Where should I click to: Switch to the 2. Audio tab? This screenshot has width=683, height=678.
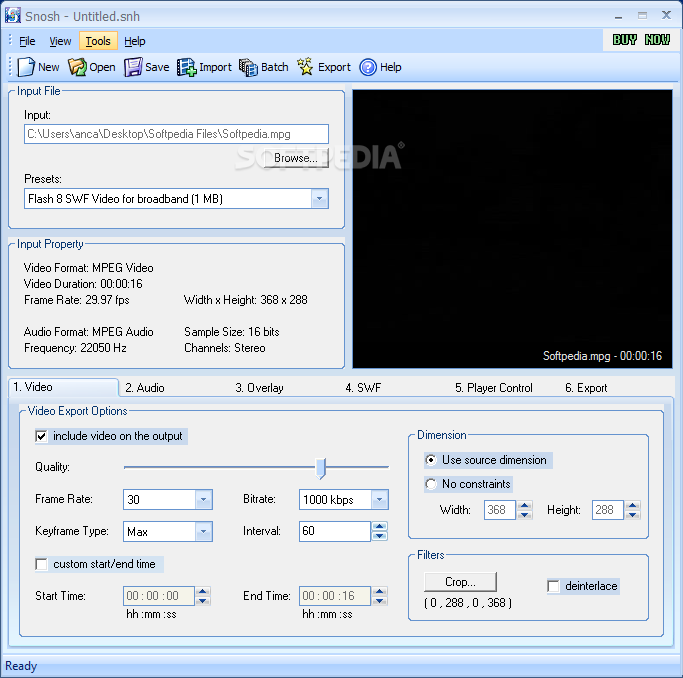(145, 388)
